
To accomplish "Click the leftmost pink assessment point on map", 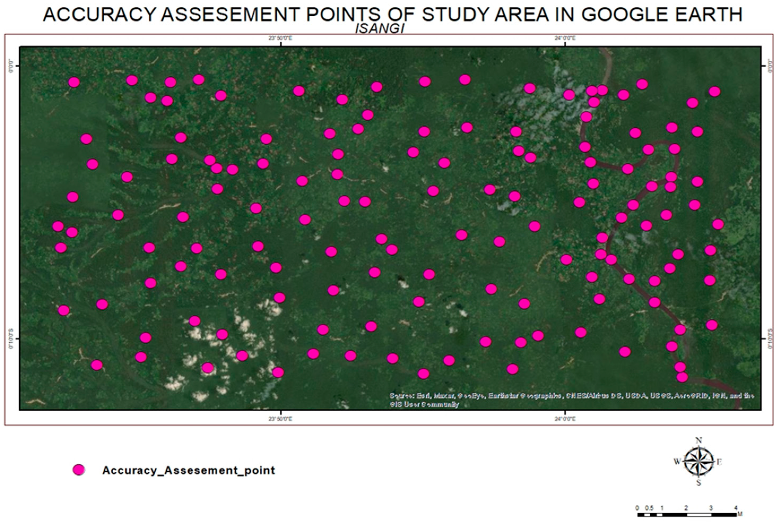I will (x=58, y=226).
